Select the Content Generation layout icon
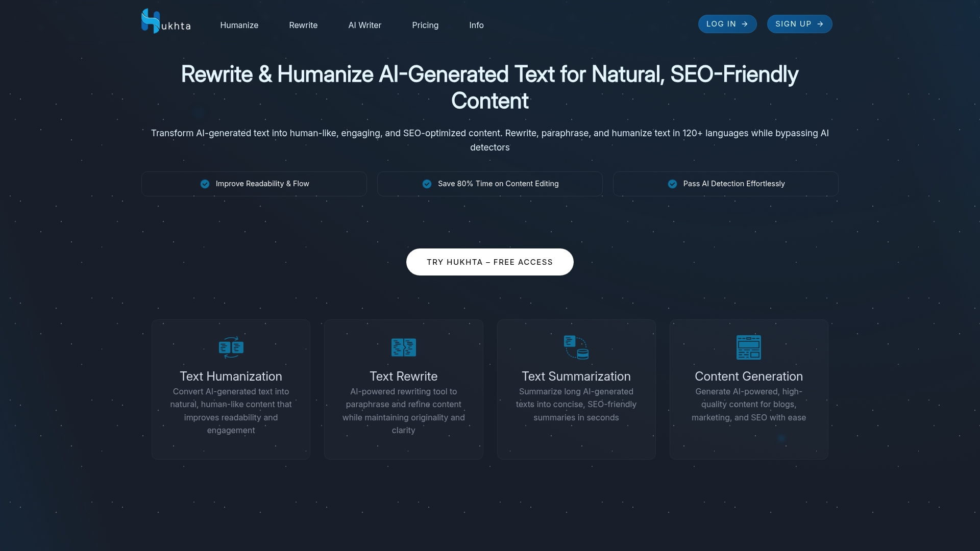Image resolution: width=980 pixels, height=551 pixels. click(748, 347)
